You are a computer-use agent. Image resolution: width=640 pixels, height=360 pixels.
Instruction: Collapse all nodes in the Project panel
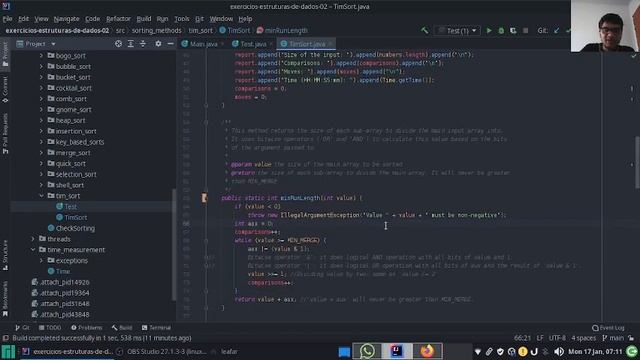(143, 44)
